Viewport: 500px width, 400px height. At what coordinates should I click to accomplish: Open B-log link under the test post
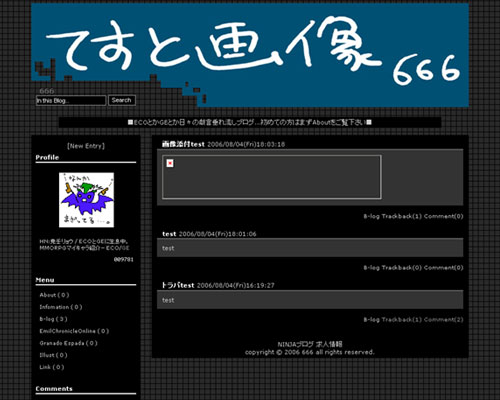pos(371,268)
